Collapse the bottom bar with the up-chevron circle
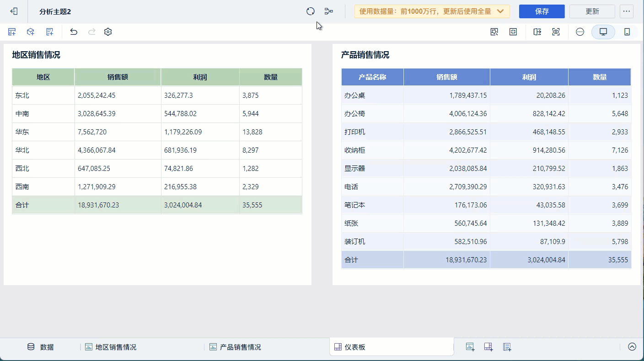 (x=632, y=347)
